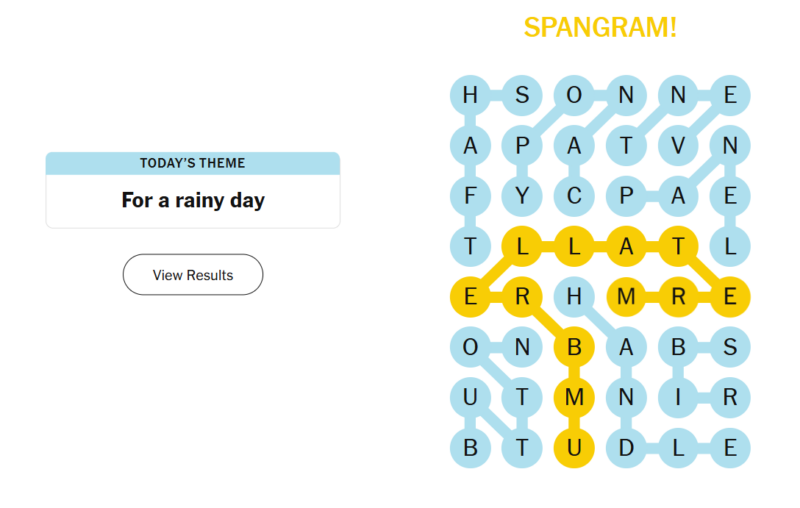Select the yellow letter U tile
800x508 pixels.
574,448
